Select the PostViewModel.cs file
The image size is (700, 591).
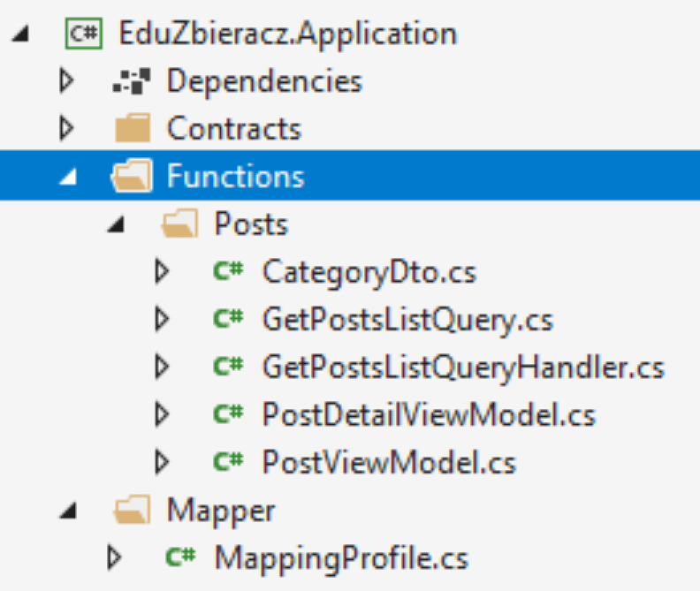point(389,462)
